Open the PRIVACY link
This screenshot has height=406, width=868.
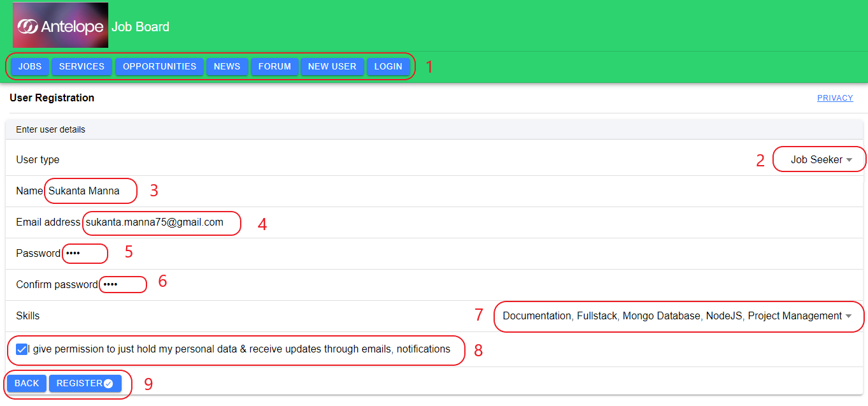coord(835,98)
